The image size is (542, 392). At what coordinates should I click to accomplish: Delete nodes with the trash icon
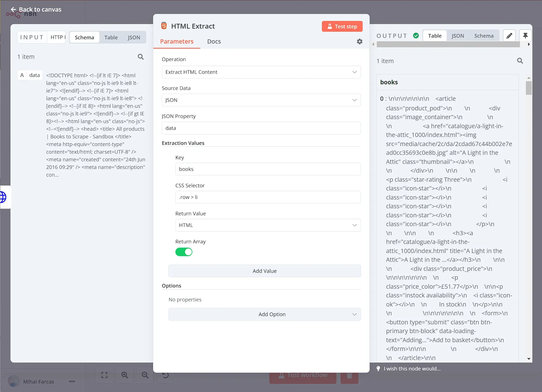tap(349, 376)
